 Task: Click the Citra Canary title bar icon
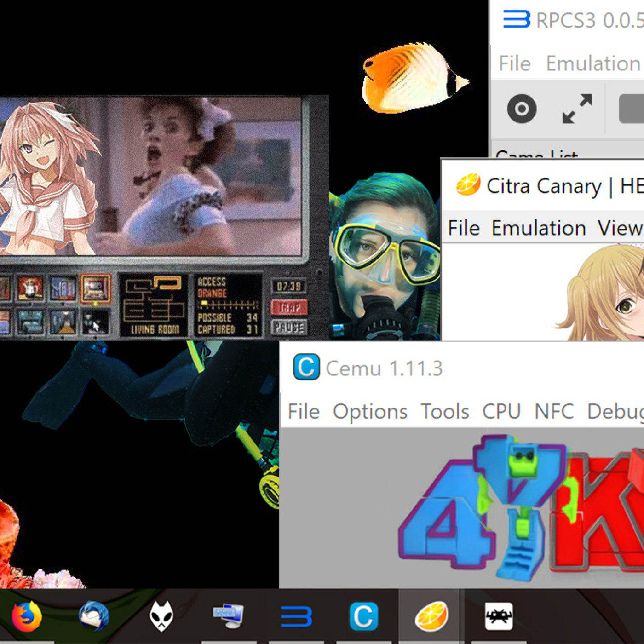[x=468, y=185]
